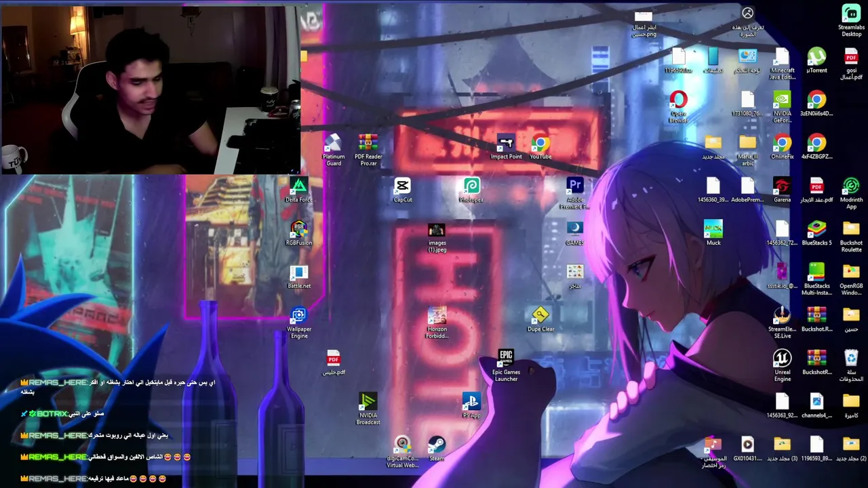868x488 pixels.
Task: Select the GX010431 video file
Action: 747,449
